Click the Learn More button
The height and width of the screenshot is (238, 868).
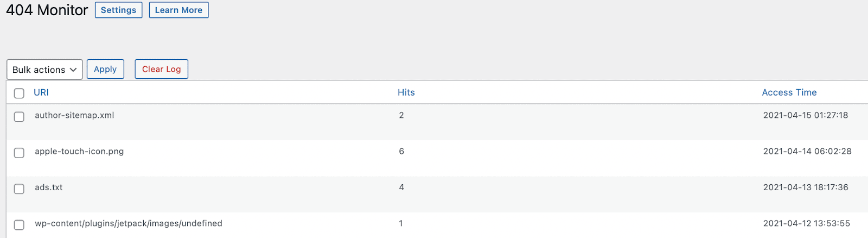pyautogui.click(x=178, y=10)
